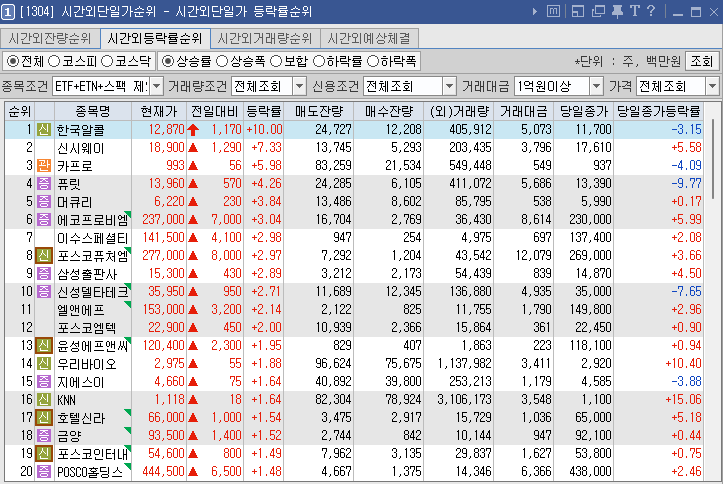The image size is (723, 484).
Task: Click the 신 badge next to 포스코퓨처엠
Action: point(44,255)
